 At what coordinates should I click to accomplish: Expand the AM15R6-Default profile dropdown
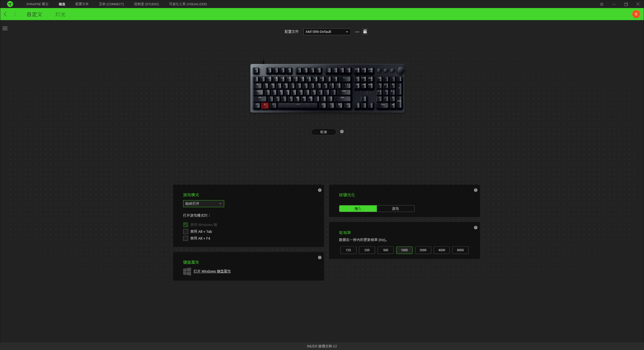tap(327, 32)
